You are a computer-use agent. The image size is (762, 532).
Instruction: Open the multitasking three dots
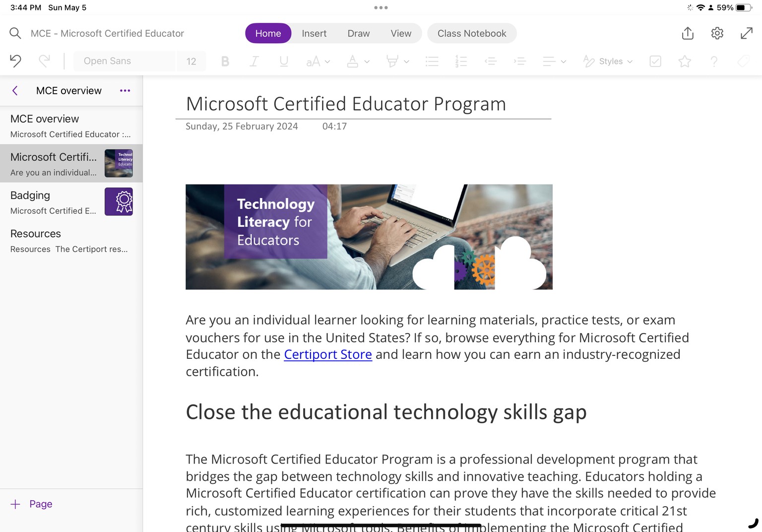pos(381,7)
